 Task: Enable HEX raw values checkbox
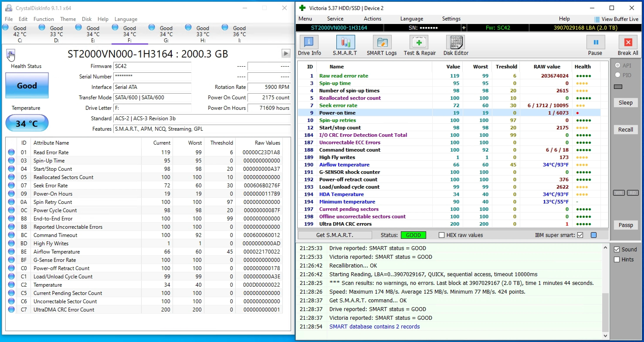[442, 235]
